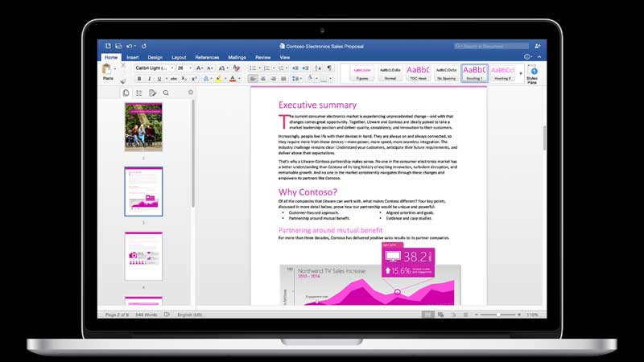Toggle Strikethrough abc formatting
The height and width of the screenshot is (362, 644).
[174, 78]
